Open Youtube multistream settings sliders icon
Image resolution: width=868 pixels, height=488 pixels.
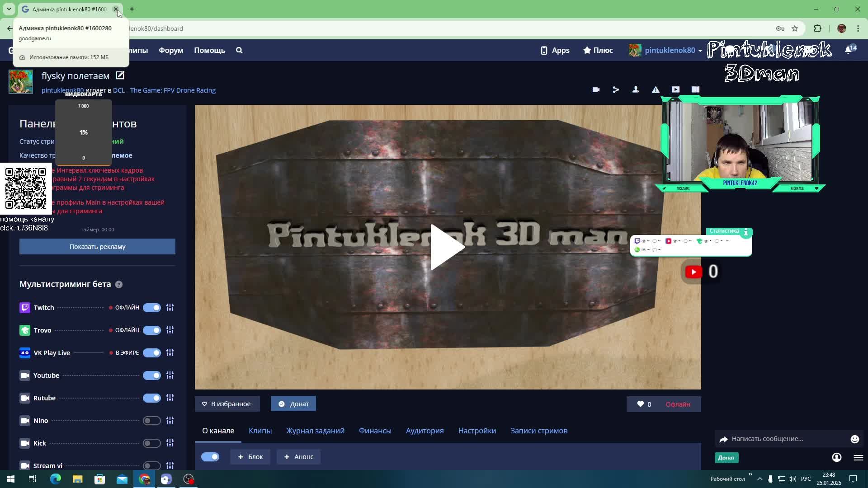click(170, 375)
